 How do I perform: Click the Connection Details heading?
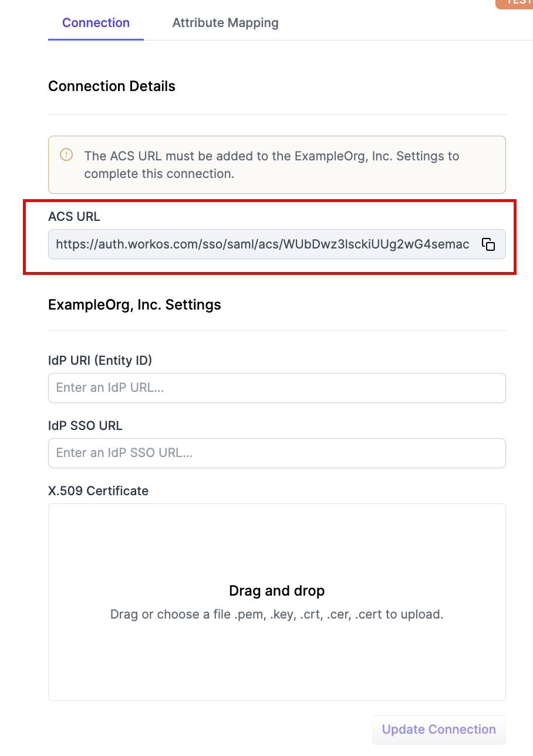pyautogui.click(x=112, y=86)
